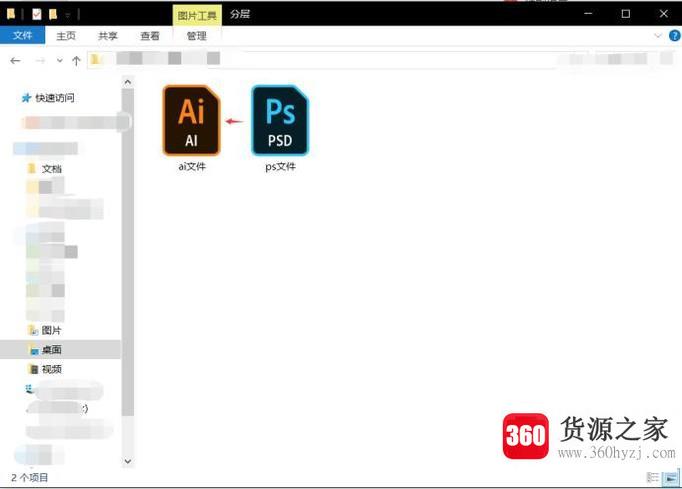The height and width of the screenshot is (489, 682).
Task: Expand the ribbon with the chevron
Action: click(658, 36)
